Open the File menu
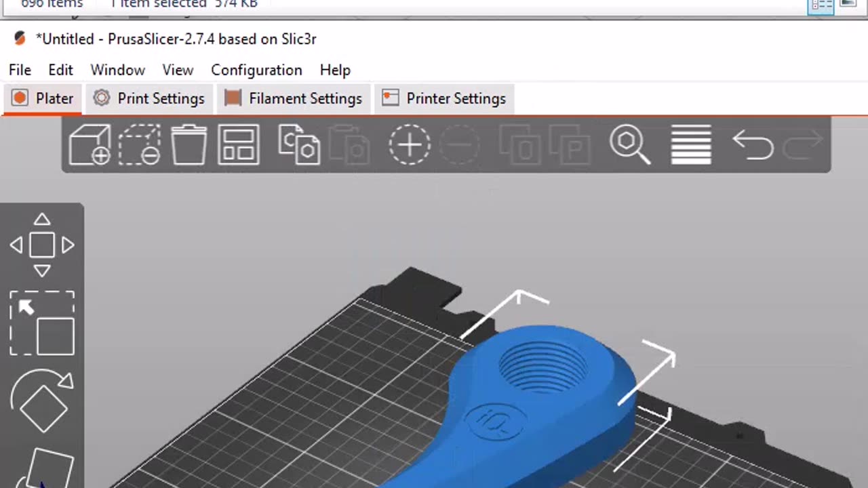Image resolution: width=868 pixels, height=488 pixels. click(20, 70)
